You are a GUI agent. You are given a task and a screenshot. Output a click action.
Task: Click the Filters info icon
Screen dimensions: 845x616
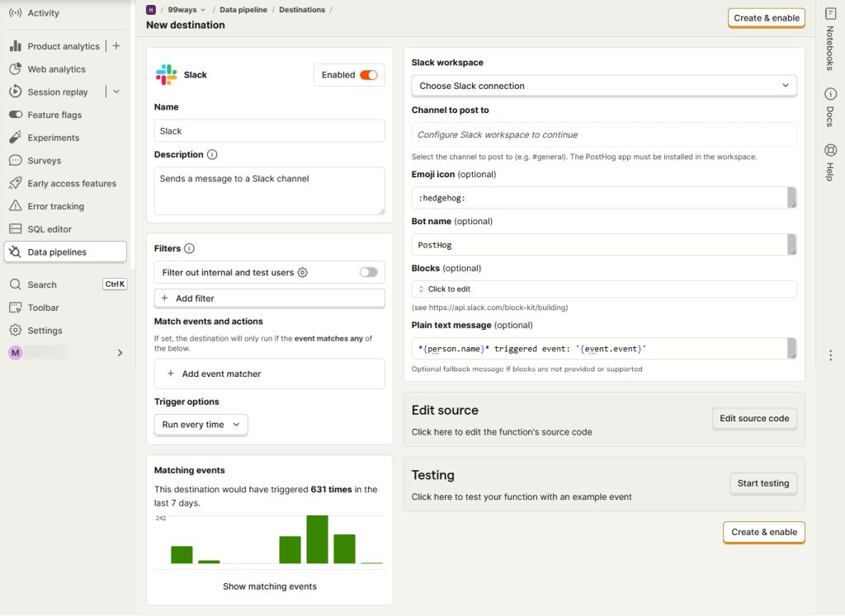[189, 248]
